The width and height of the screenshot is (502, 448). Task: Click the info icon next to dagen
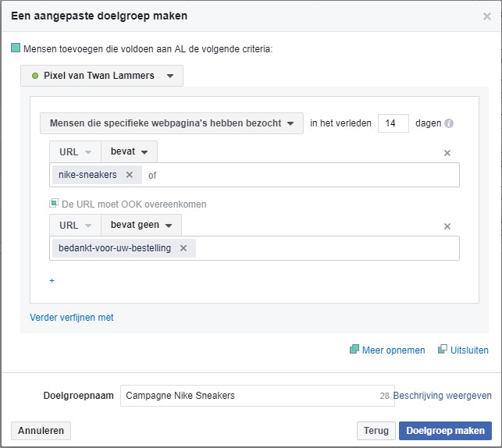click(449, 123)
